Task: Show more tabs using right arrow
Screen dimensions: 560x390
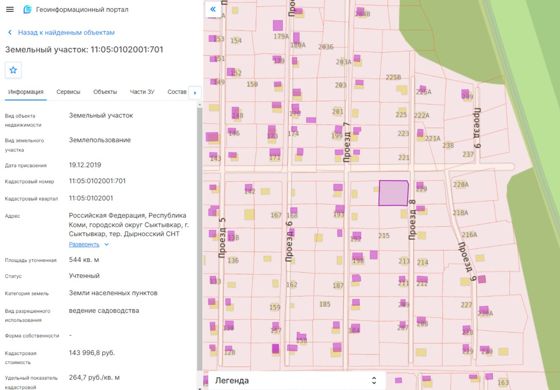Action: tap(195, 92)
